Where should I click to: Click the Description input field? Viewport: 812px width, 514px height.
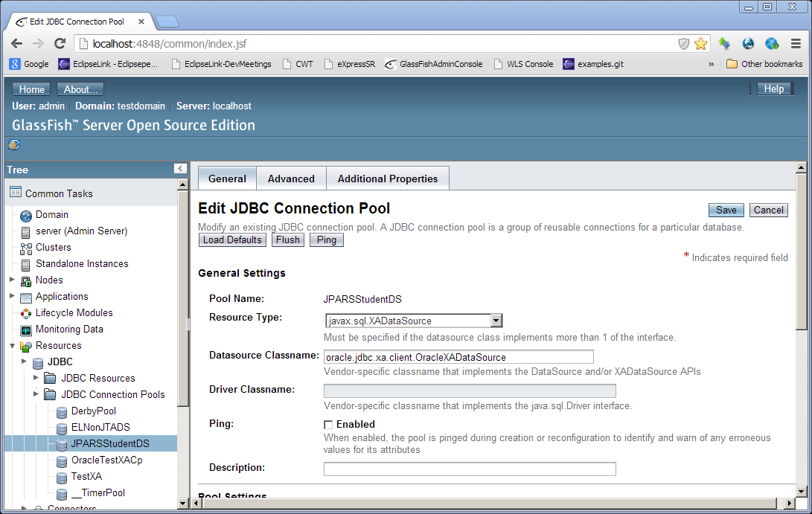coord(470,469)
